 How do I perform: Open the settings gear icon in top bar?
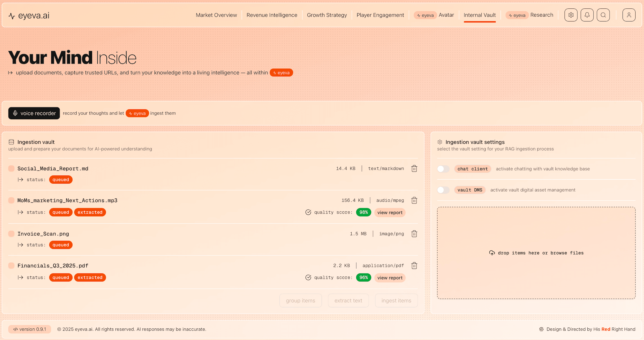[571, 15]
